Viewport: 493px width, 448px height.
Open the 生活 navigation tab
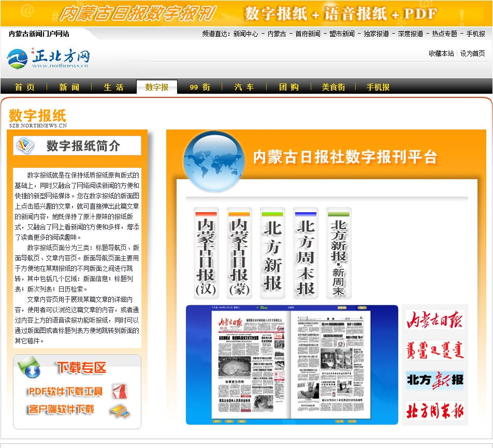pos(113,87)
